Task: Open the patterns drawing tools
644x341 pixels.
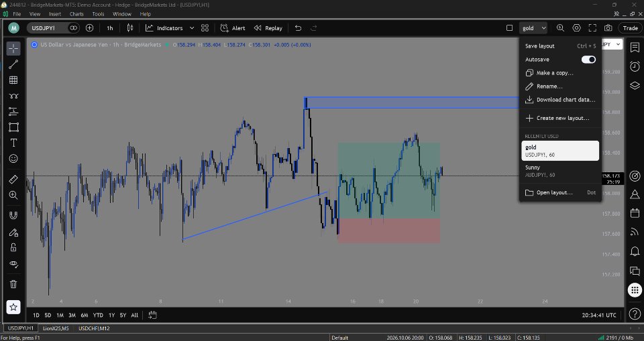Action: point(13,96)
